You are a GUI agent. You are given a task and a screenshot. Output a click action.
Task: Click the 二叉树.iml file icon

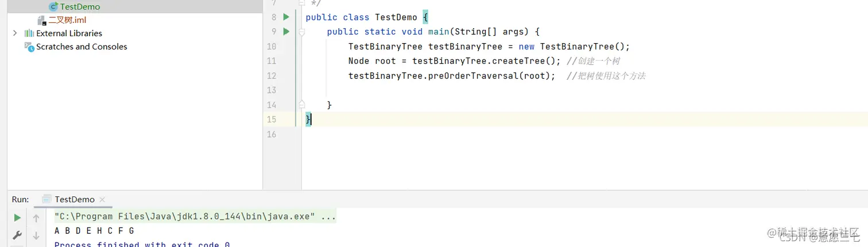point(41,20)
